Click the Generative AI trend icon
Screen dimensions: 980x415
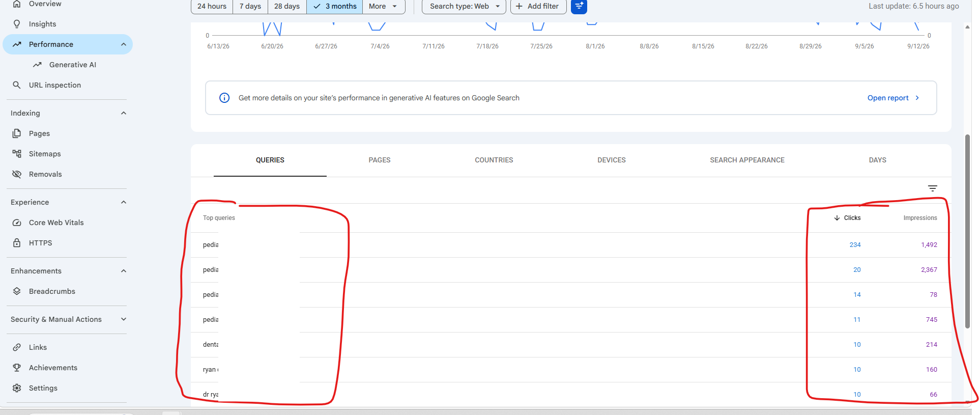(x=37, y=65)
